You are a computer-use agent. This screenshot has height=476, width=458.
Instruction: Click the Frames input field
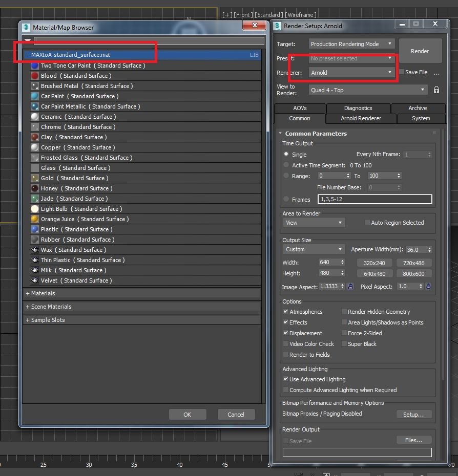point(374,199)
